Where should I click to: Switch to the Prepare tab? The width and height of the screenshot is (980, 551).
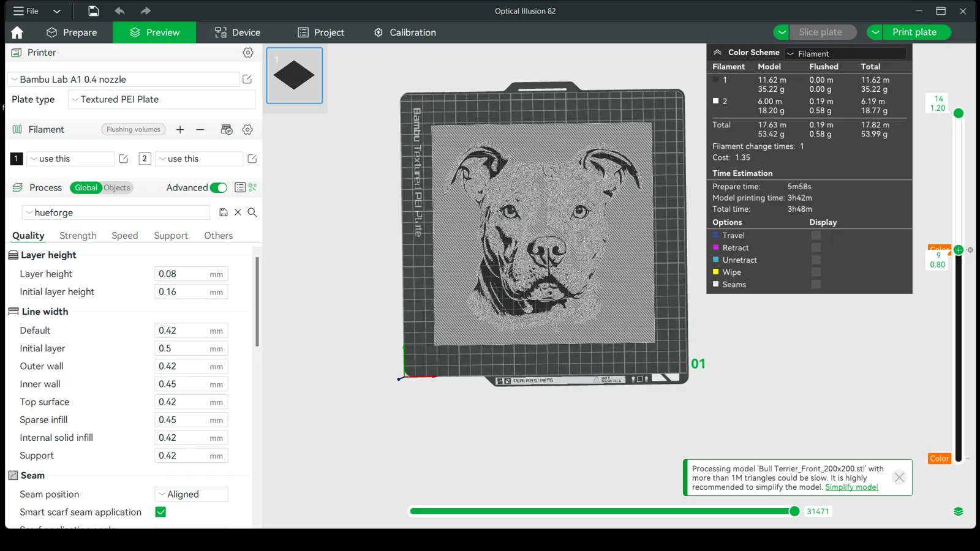pos(72,32)
